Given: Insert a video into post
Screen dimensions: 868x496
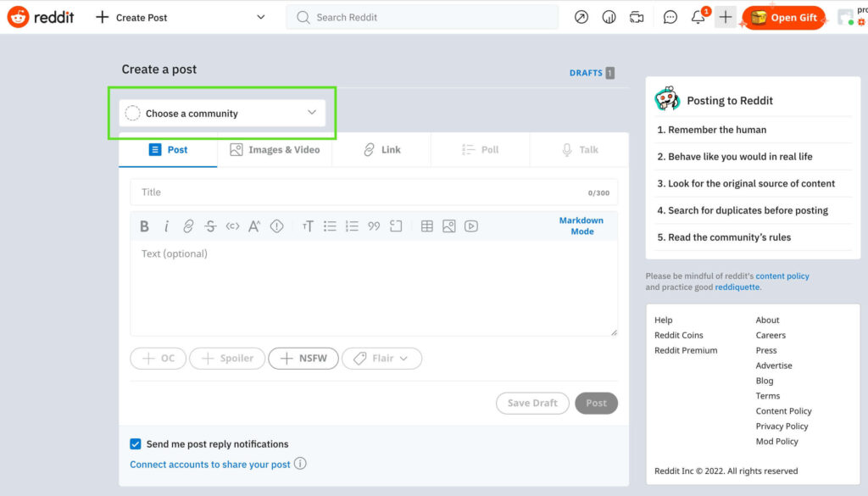Looking at the screenshot, I should pyautogui.click(x=471, y=226).
